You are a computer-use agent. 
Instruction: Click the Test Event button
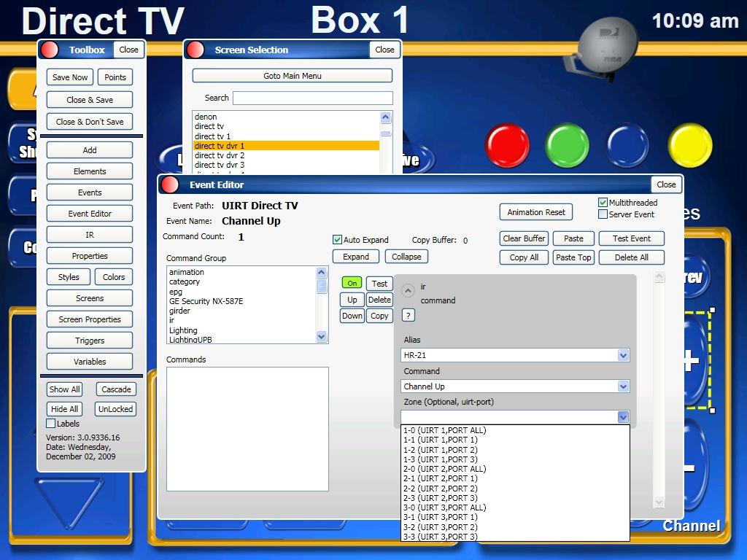pos(631,238)
